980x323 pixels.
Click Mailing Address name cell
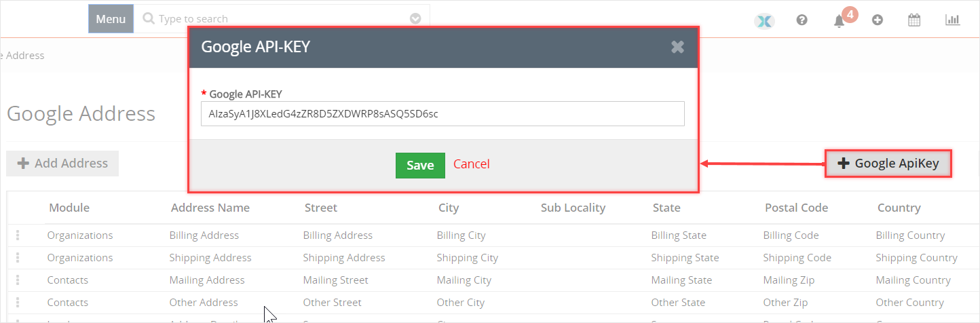pos(207,280)
